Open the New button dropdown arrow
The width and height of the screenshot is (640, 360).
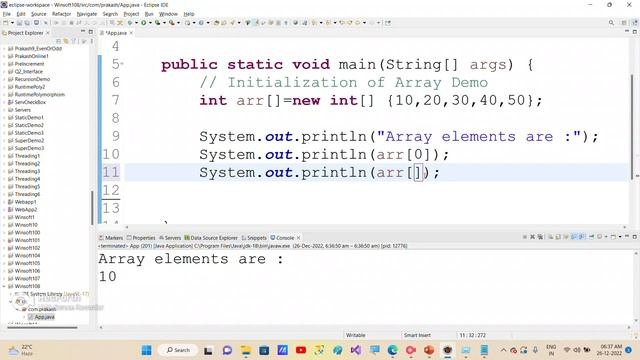(12, 23)
